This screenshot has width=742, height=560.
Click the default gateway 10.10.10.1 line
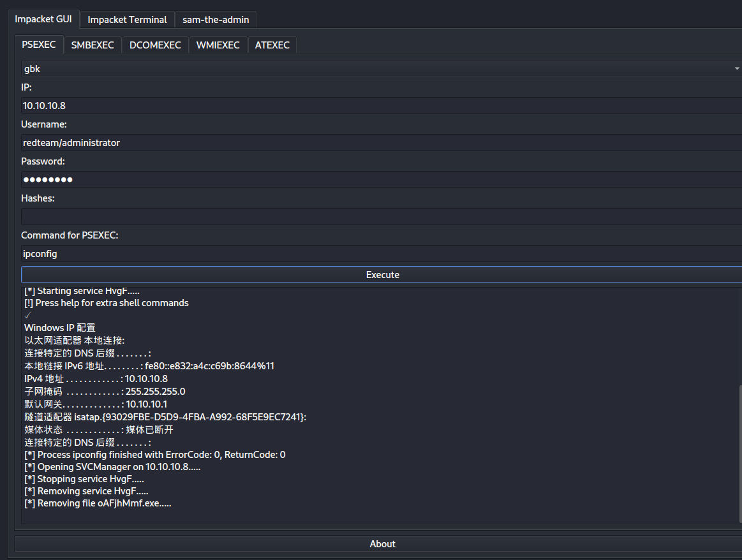pyautogui.click(x=96, y=404)
